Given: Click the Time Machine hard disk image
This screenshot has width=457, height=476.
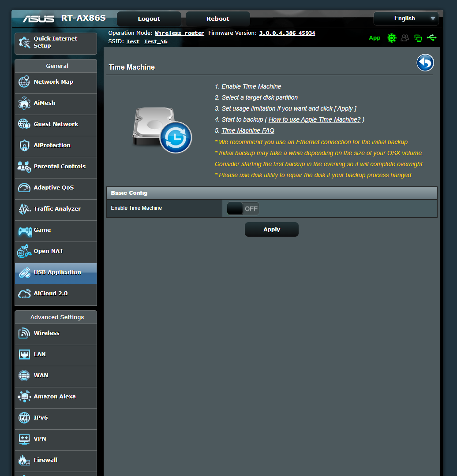Looking at the screenshot, I should click(x=162, y=130).
